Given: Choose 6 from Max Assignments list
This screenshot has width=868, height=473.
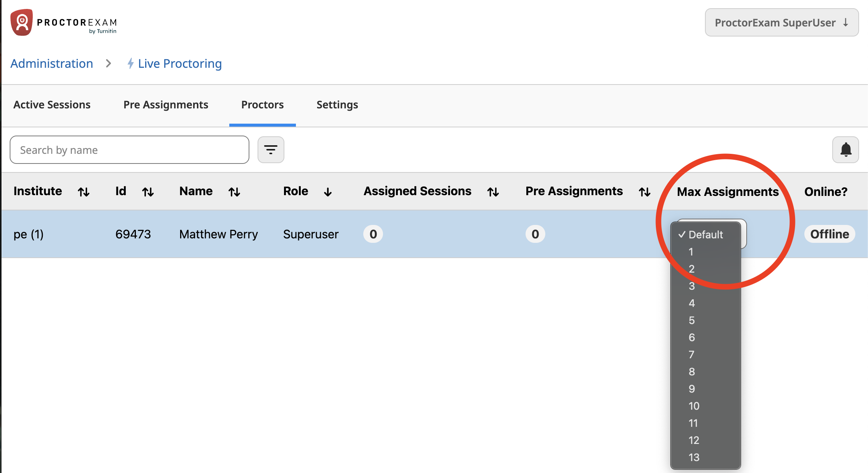Looking at the screenshot, I should [705, 337].
